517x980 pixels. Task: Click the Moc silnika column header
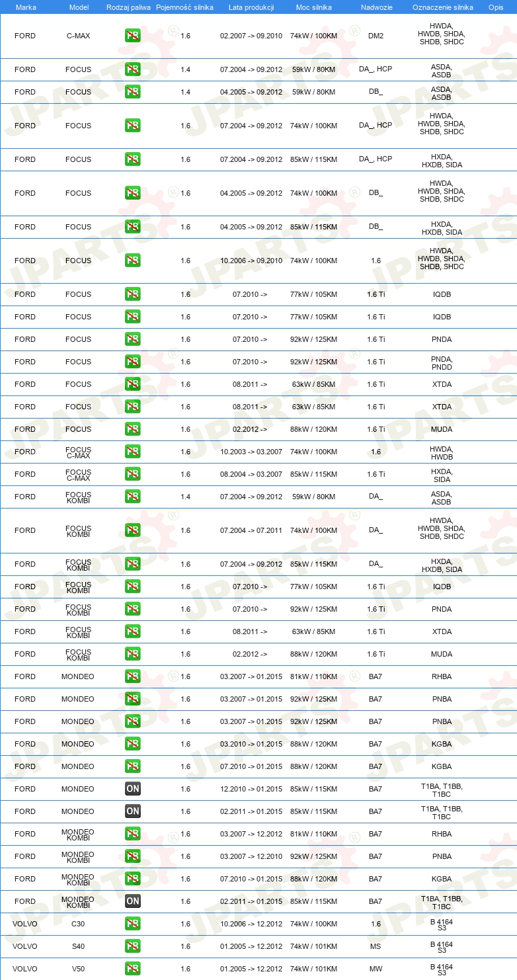click(x=313, y=7)
